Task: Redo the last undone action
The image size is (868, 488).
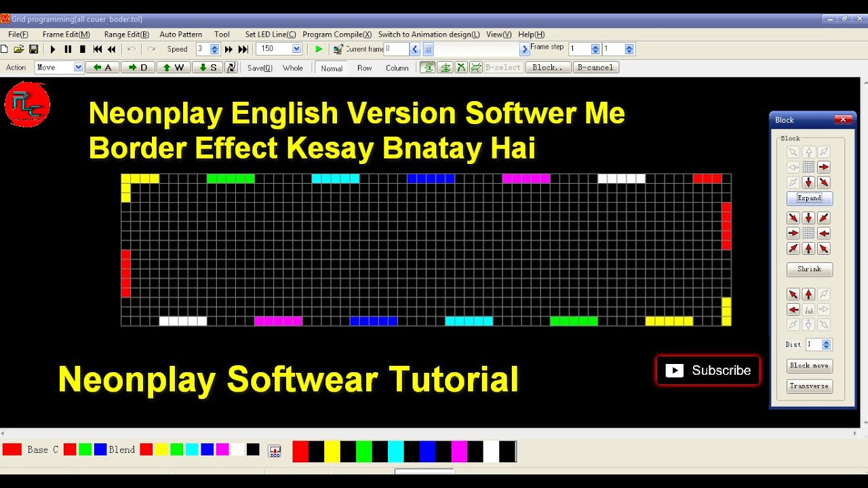Action: (151, 49)
